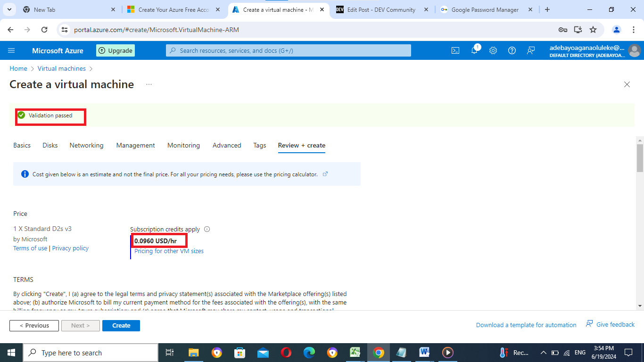Click the page vertical scrollbar thumb
This screenshot has width=644, height=362.
(640, 158)
